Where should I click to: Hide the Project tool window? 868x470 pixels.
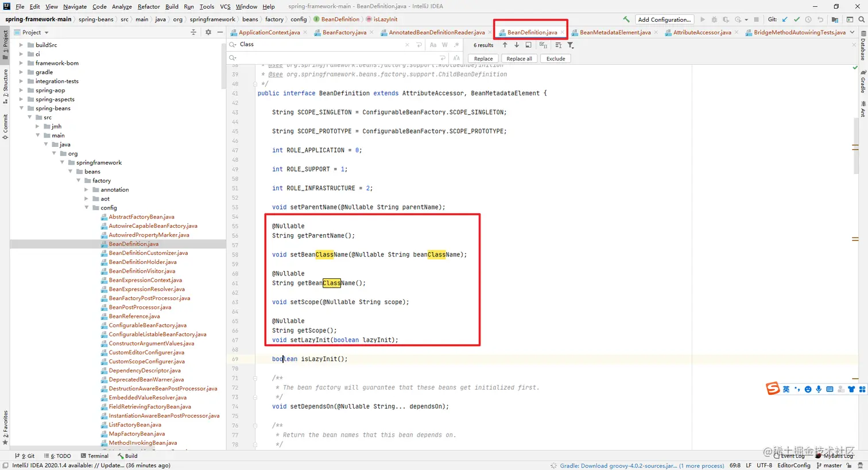pyautogui.click(x=220, y=32)
